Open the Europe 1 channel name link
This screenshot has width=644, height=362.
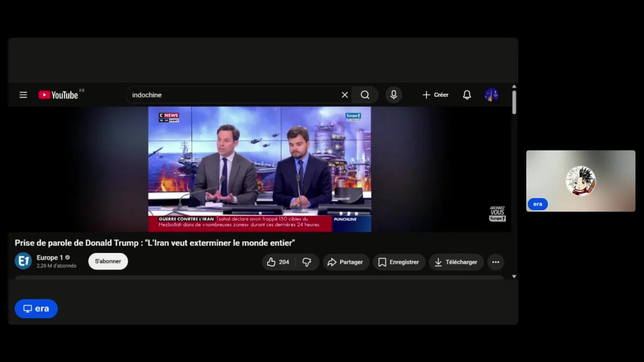tap(50, 257)
